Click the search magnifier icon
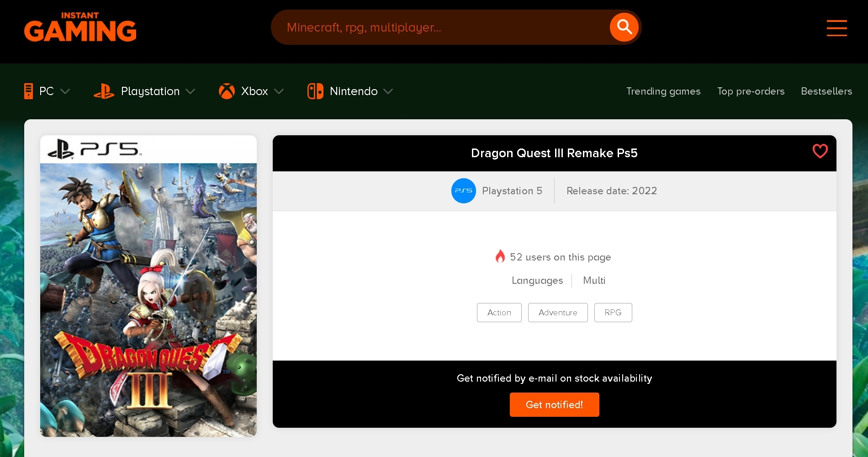Image resolution: width=868 pixels, height=457 pixels. [x=624, y=27]
